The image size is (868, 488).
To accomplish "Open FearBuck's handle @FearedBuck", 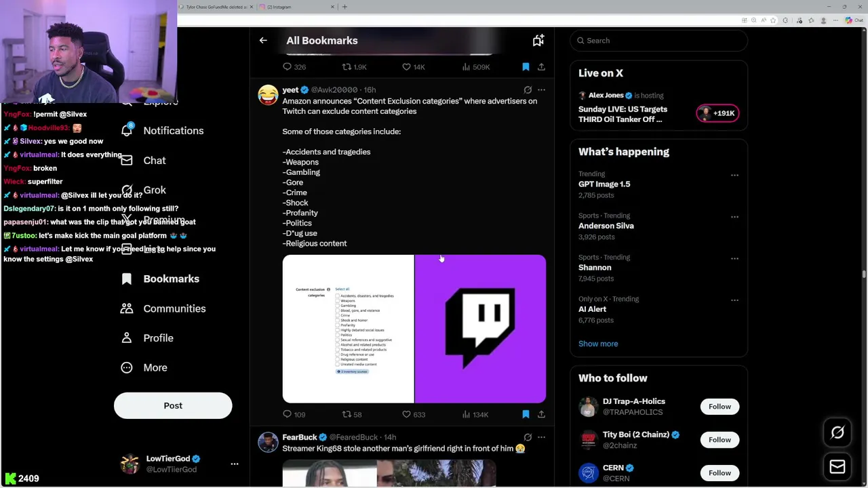I will point(353,437).
